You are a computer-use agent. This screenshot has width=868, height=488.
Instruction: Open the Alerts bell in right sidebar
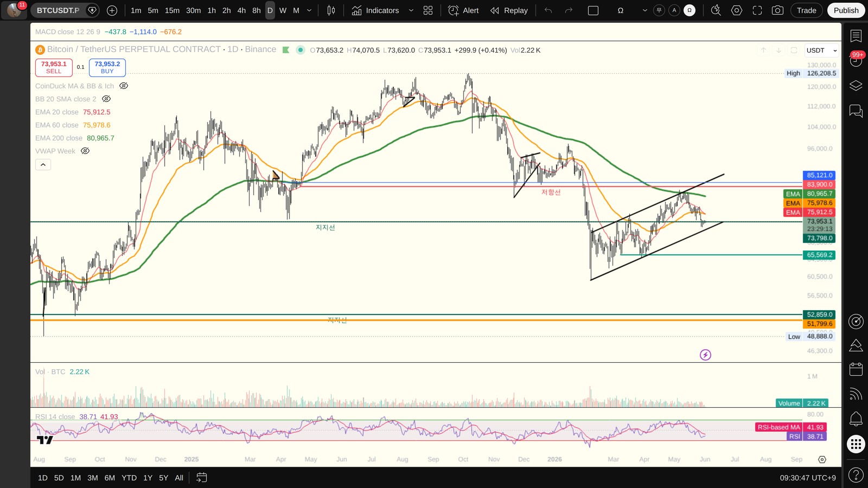(856, 419)
